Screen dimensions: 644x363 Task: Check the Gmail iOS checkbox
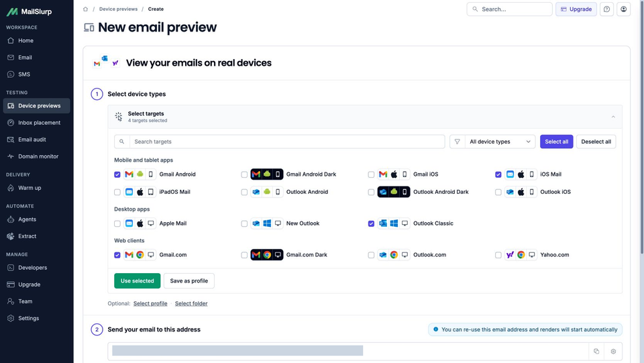coord(371,174)
